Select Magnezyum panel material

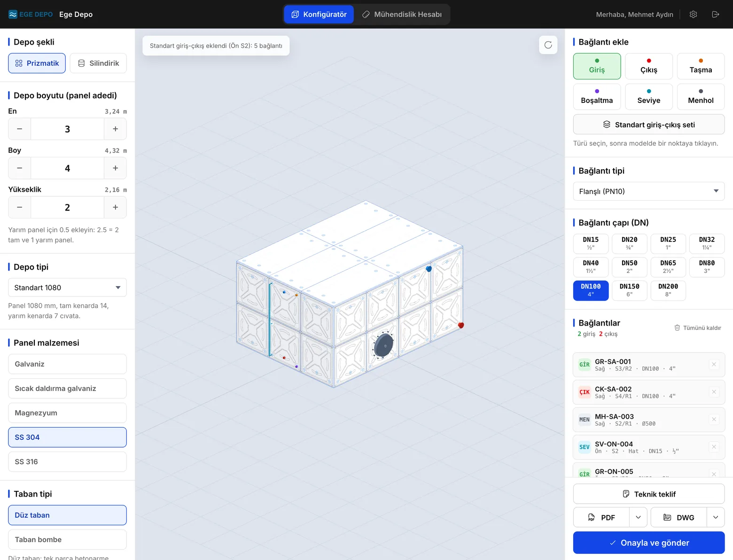67,413
